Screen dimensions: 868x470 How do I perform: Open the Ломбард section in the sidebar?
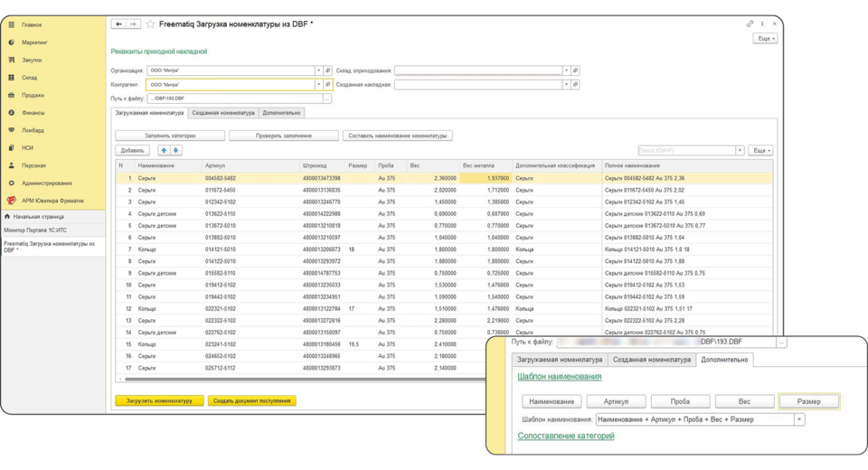[x=33, y=130]
